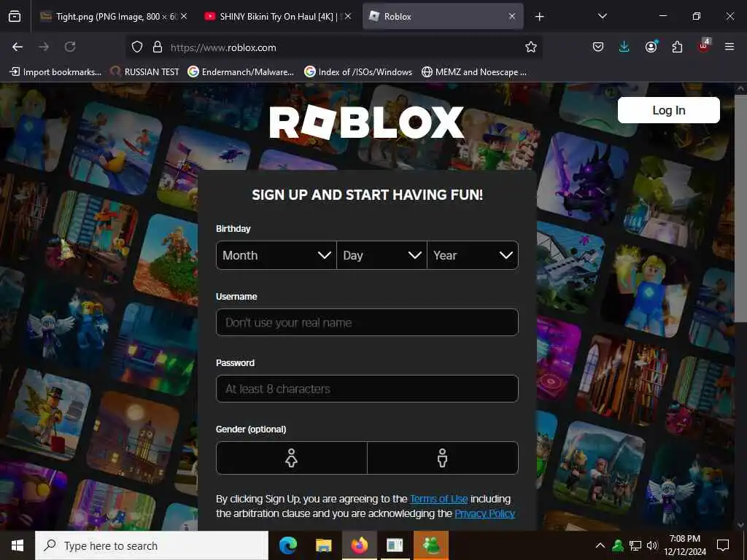Open the uBlock Origin extension
Screen dimensions: 747x560
click(x=704, y=46)
